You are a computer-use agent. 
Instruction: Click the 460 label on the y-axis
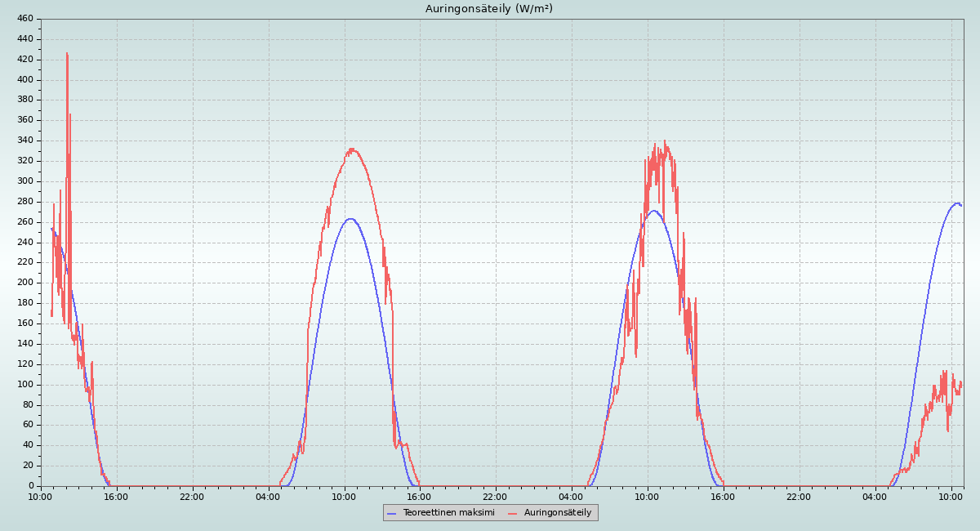click(x=24, y=19)
